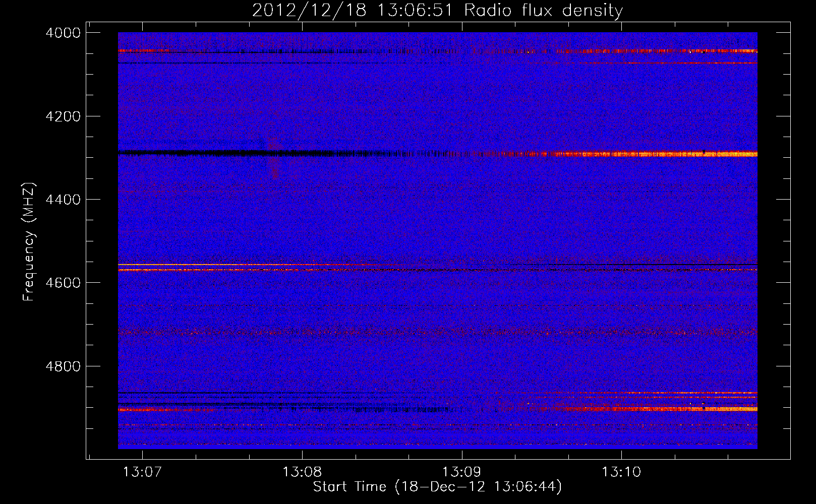Click the 13:08 time tick label
Image resolution: width=816 pixels, height=504 pixels.
click(302, 472)
